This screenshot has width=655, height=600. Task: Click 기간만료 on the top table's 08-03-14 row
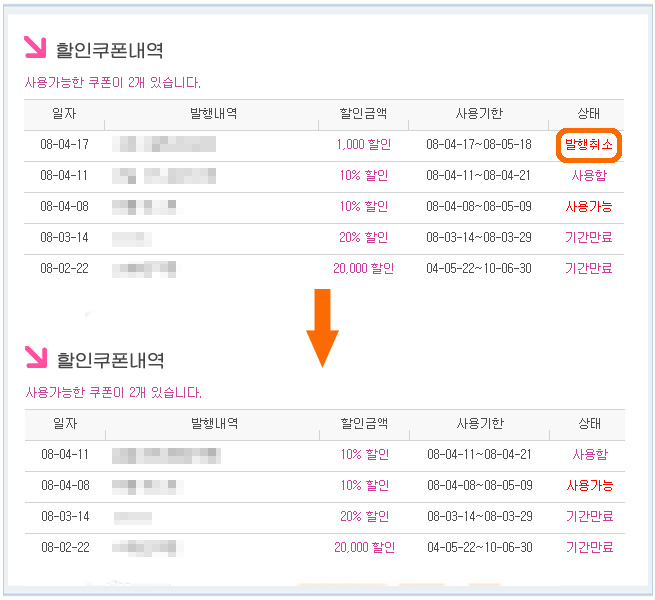[x=589, y=238]
